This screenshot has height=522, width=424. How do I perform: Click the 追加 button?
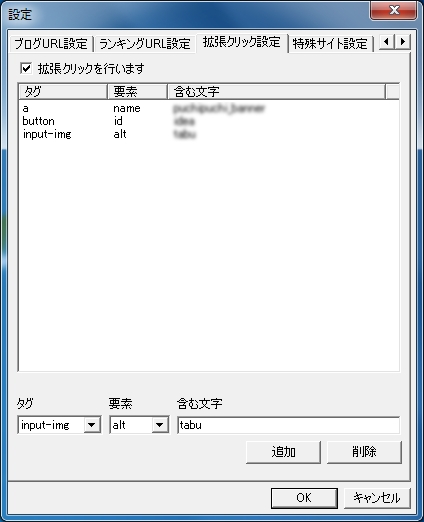283,452
